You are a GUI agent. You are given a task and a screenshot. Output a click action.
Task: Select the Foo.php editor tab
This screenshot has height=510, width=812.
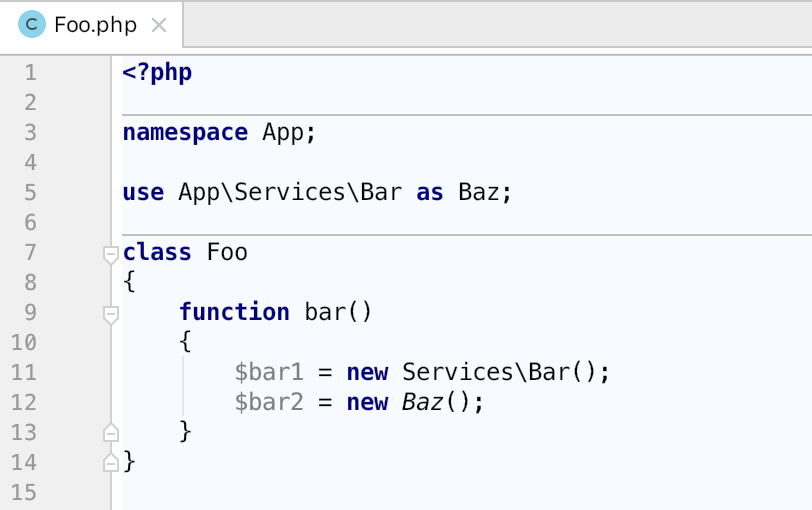pyautogui.click(x=92, y=25)
